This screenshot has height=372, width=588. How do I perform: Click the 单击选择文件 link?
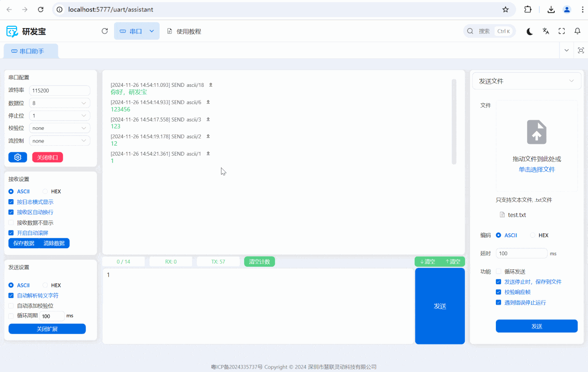(x=537, y=170)
